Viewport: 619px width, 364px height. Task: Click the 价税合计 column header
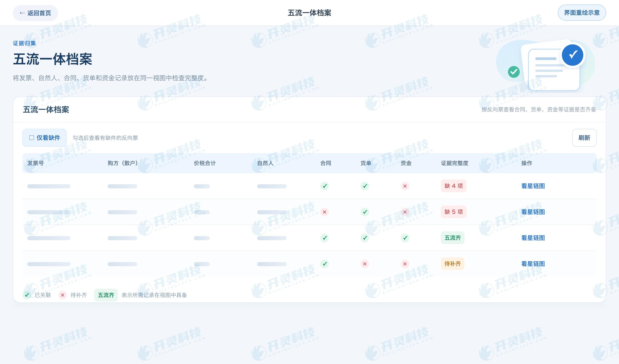click(205, 163)
